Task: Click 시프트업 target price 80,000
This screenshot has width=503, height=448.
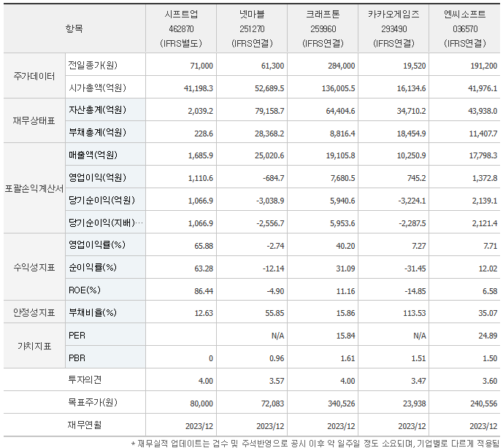Action: click(x=201, y=403)
